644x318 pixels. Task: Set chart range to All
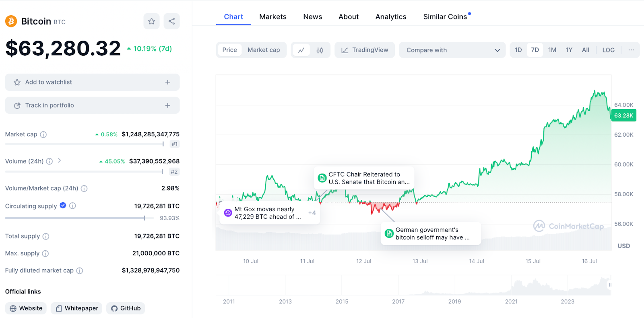[586, 50]
